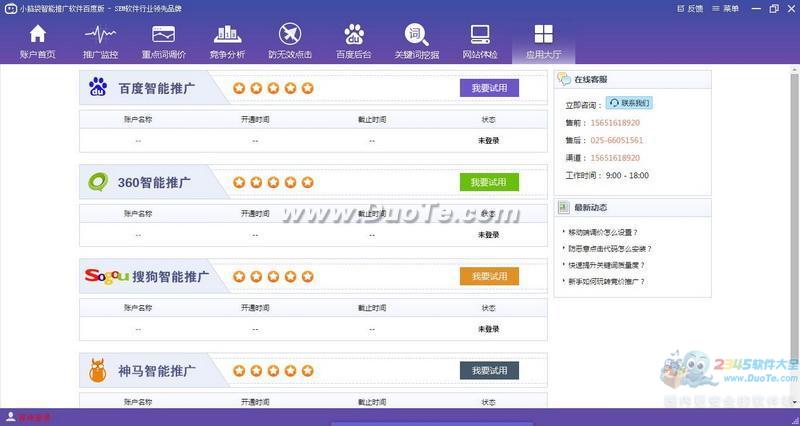
Task: Click the app logo in the title bar
Action: pos(10,9)
